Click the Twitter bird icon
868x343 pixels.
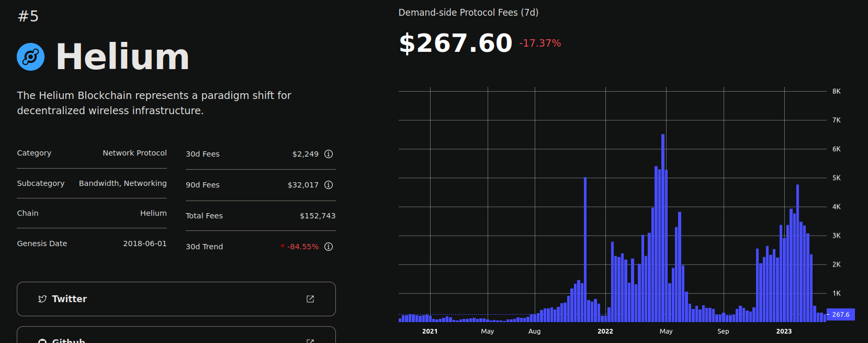click(x=42, y=299)
